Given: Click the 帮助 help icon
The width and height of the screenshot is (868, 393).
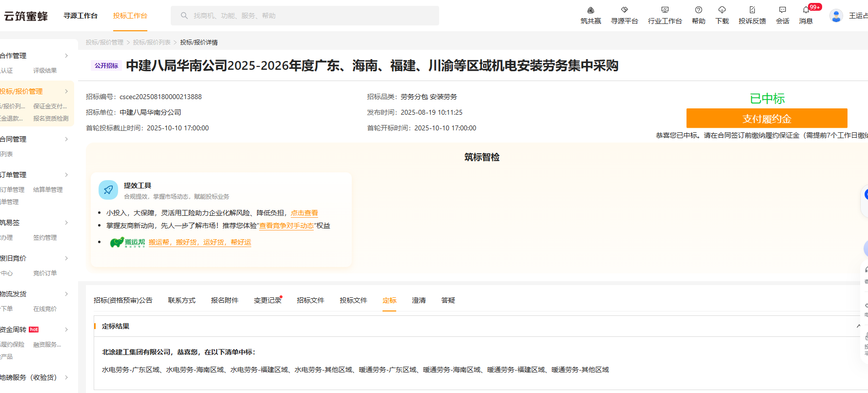Looking at the screenshot, I should (698, 10).
